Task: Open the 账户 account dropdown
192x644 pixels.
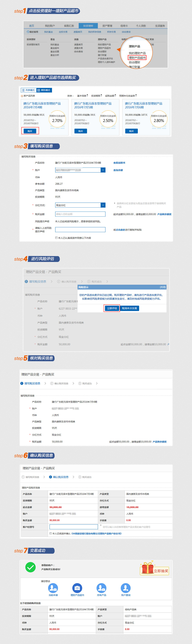Action: [x=103, y=170]
